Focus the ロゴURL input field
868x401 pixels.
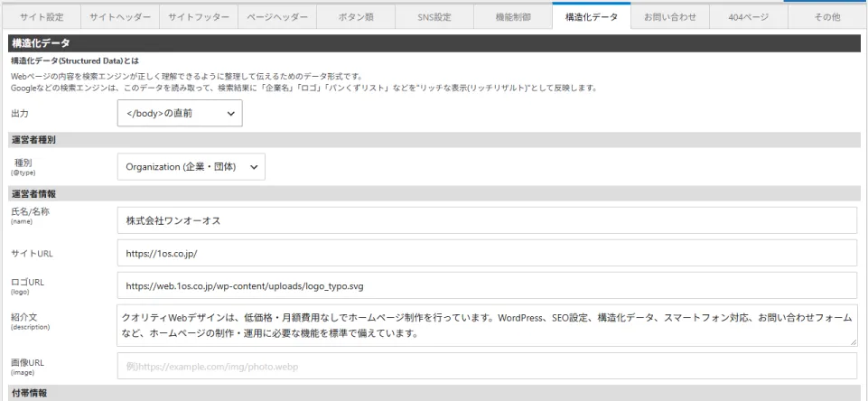487,285
